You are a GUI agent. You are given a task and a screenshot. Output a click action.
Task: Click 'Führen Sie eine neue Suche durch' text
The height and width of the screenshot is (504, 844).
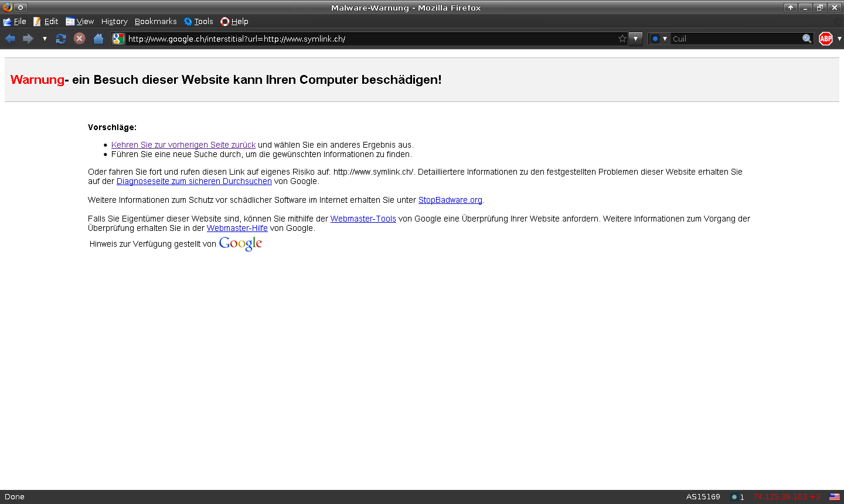[x=176, y=154]
